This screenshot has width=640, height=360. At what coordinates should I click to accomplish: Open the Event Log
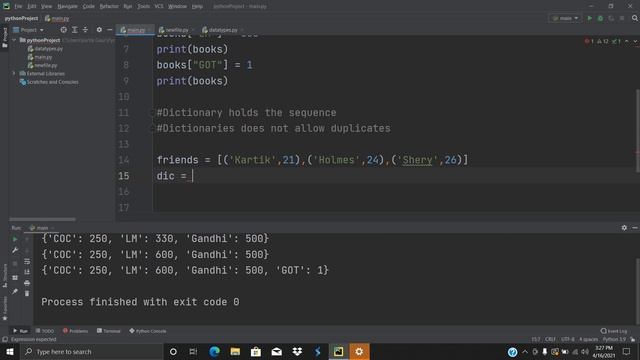pyautogui.click(x=614, y=331)
